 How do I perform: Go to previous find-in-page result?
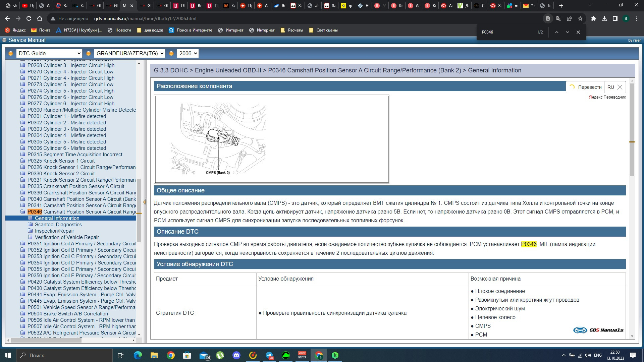click(556, 32)
